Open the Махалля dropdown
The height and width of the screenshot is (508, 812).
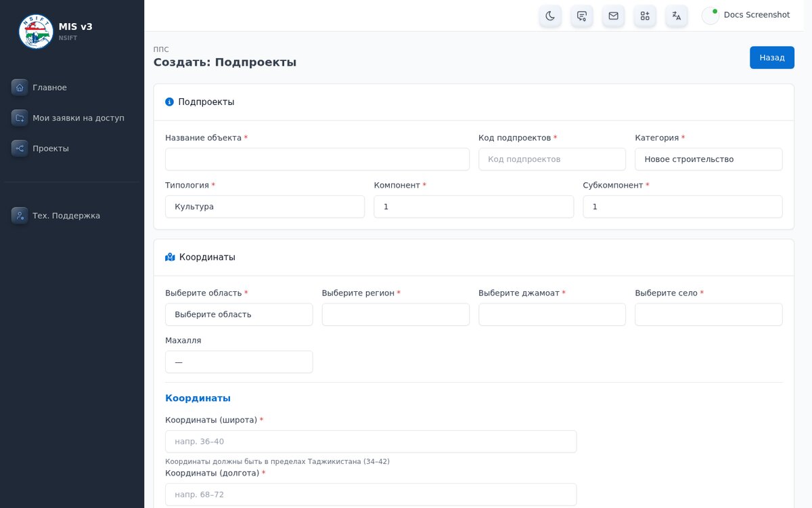tap(239, 362)
